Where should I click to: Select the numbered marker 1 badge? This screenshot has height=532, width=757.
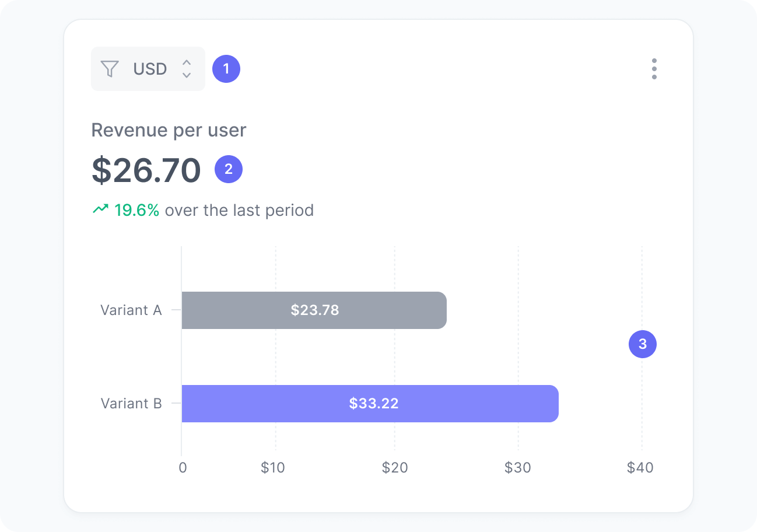(226, 69)
